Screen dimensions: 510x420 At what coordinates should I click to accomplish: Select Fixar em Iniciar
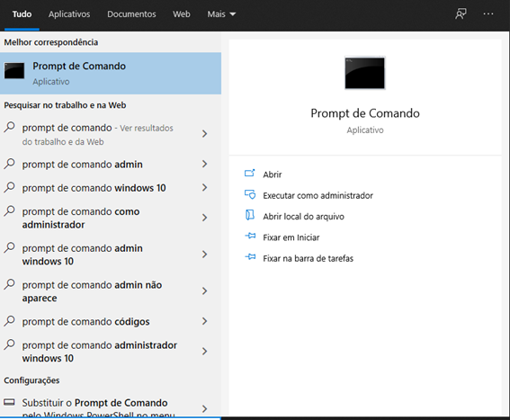[291, 237]
